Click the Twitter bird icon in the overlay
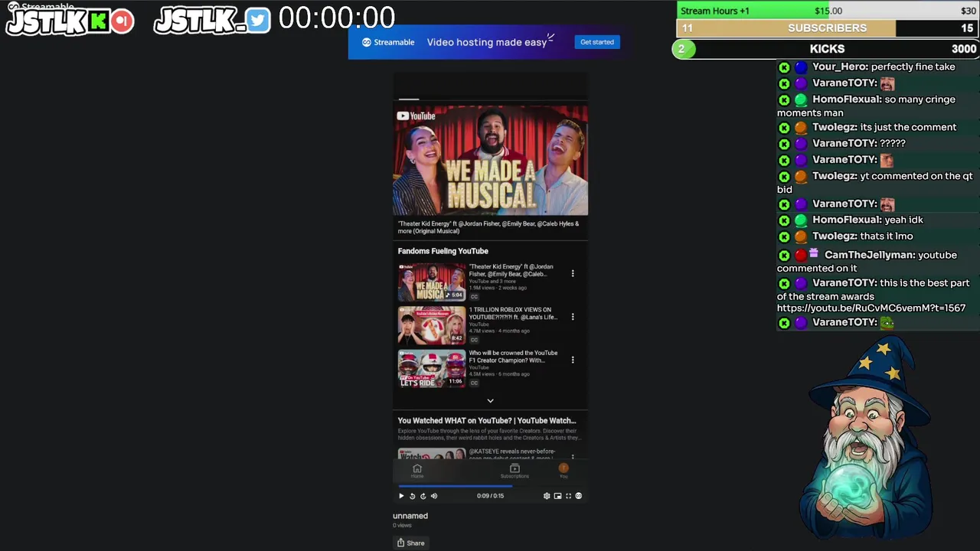 coord(258,21)
